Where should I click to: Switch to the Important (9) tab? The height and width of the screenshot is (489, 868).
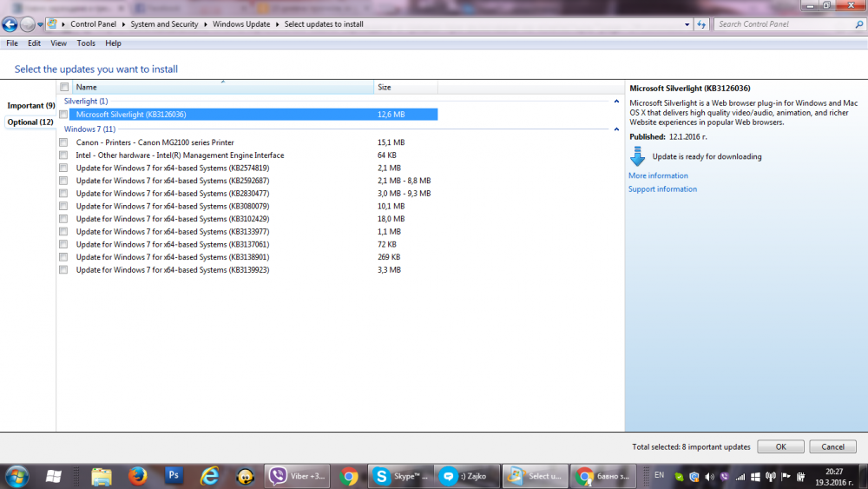pos(31,105)
